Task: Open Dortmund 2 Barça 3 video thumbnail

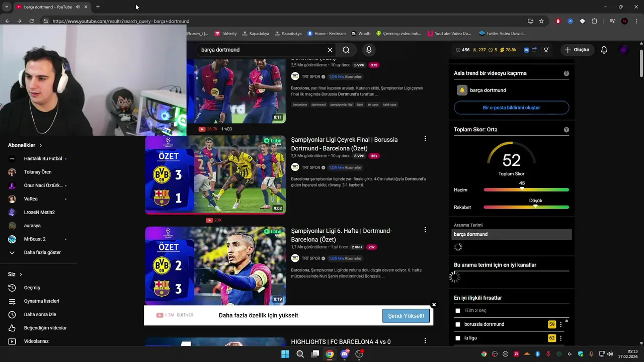Action: 215,265
